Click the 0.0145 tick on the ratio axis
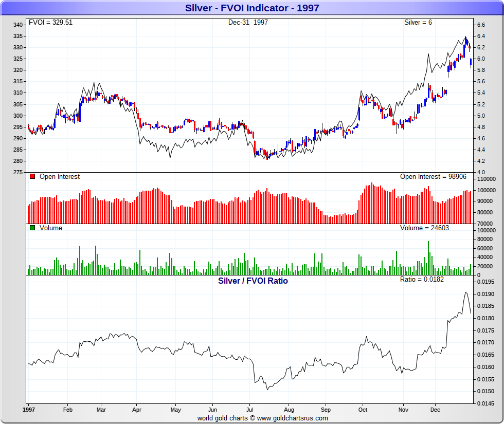 pyautogui.click(x=485, y=403)
